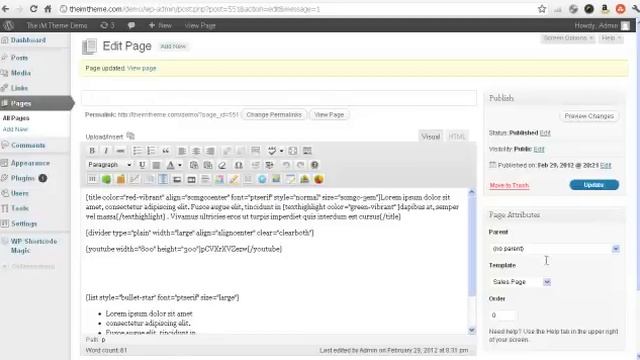This screenshot has height=360, width=640.
Task: Click red-orange round shortcode icon
Action: coord(319,179)
